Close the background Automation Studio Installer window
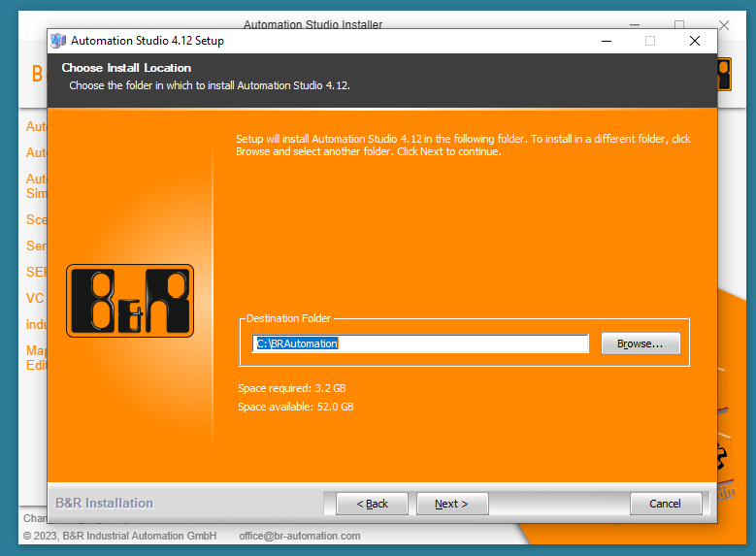The width and height of the screenshot is (756, 556). 724,25
